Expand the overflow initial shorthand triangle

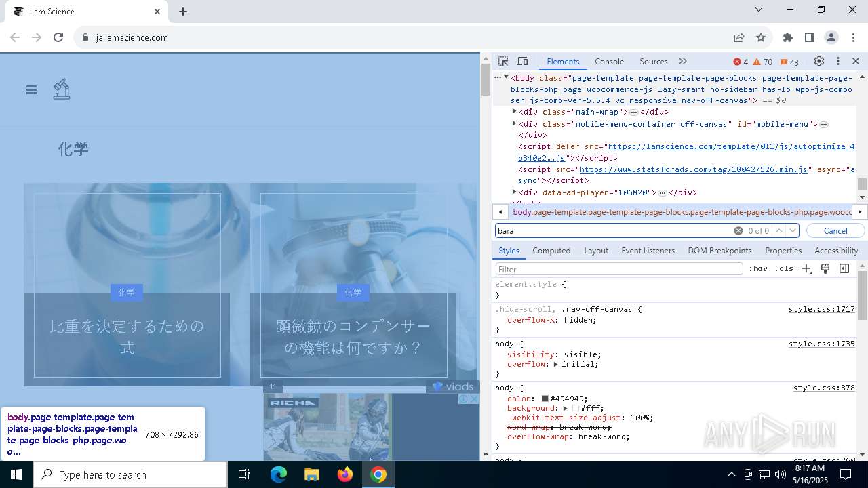point(555,365)
